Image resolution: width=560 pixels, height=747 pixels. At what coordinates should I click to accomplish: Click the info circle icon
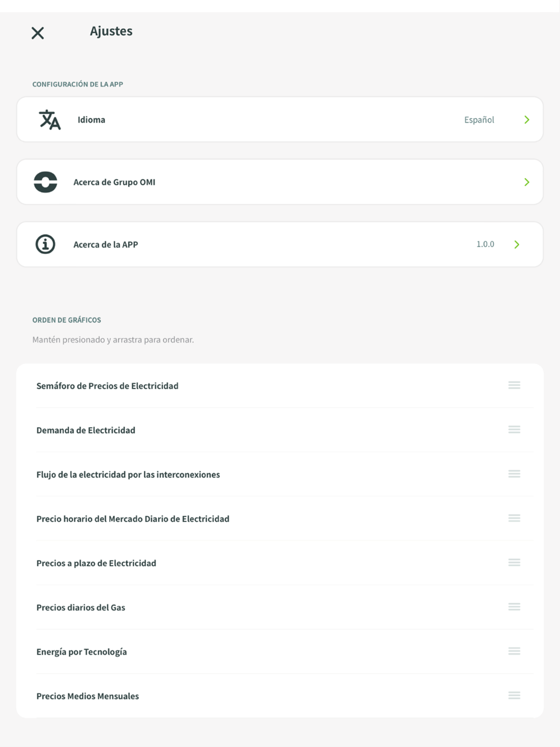(x=45, y=244)
